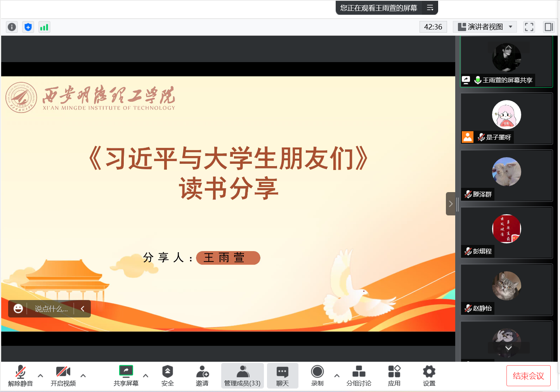Open the Speaker View (演讲者视图) dropdown
Viewport: 560px width, 392px height.
(x=485, y=27)
